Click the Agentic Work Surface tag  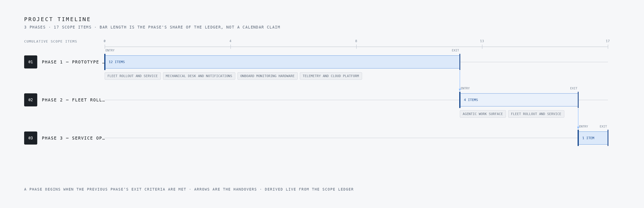click(x=483, y=114)
